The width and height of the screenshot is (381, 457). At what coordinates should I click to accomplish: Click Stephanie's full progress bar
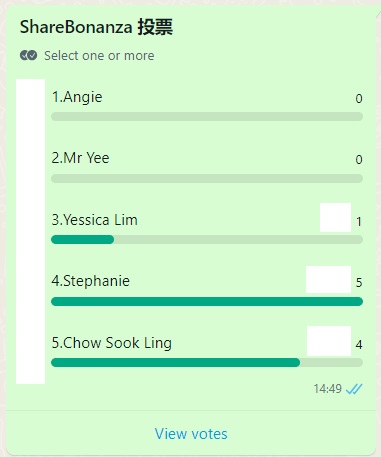207,302
